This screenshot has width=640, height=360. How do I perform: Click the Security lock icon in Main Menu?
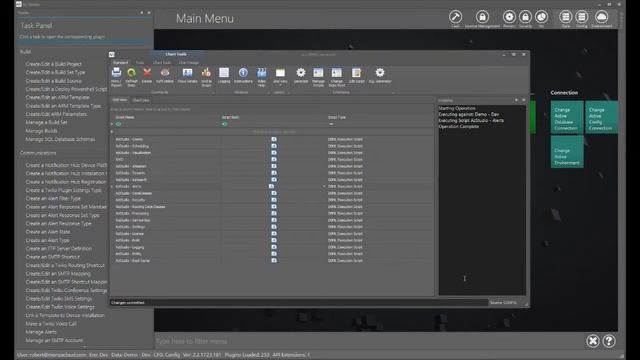point(525,17)
